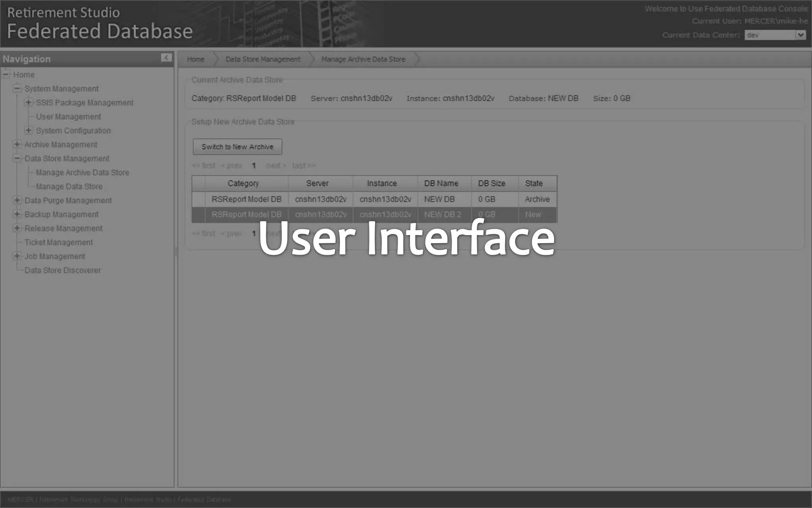The height and width of the screenshot is (508, 812).
Task: Go to next page in top pager
Action: [x=276, y=165]
